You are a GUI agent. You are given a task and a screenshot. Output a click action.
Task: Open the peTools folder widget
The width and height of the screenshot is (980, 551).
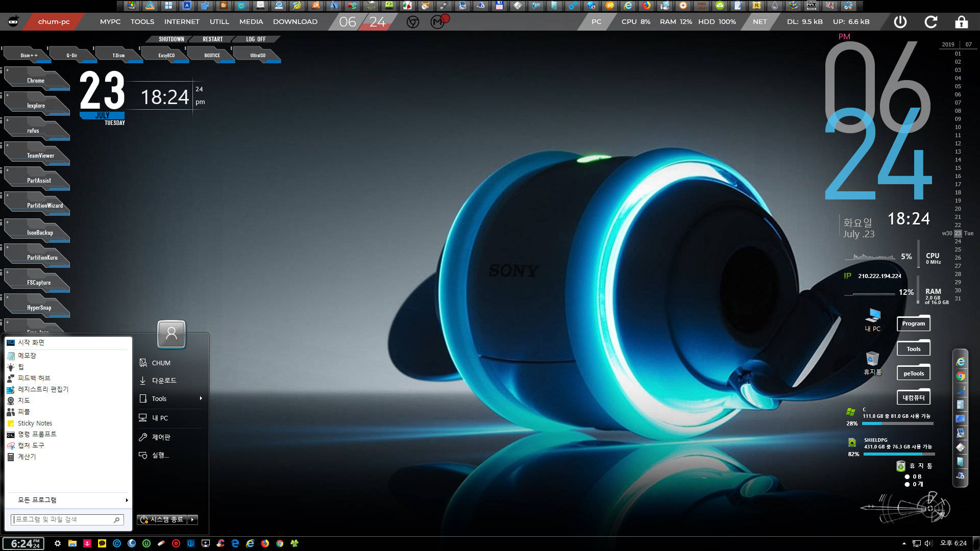913,373
